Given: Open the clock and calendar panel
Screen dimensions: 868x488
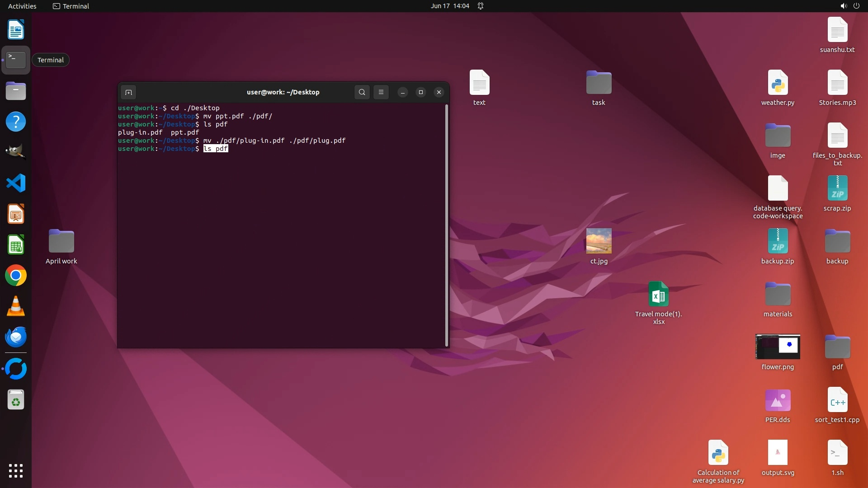Looking at the screenshot, I should coord(449,6).
